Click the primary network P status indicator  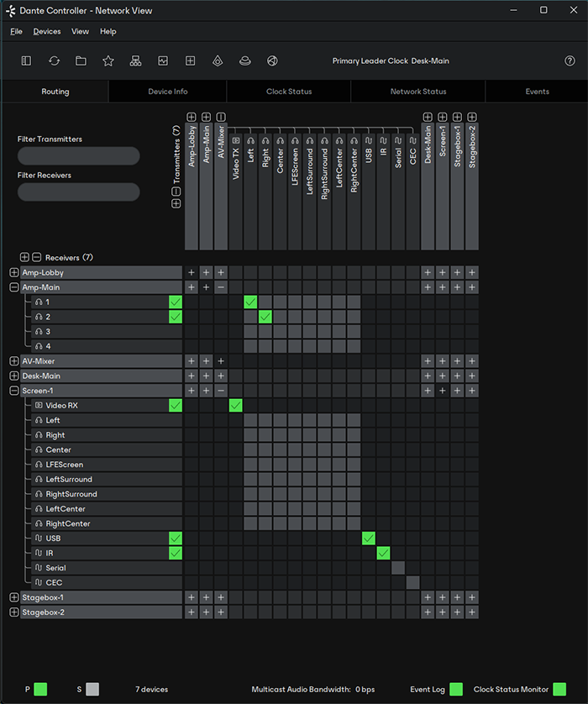coord(40,689)
